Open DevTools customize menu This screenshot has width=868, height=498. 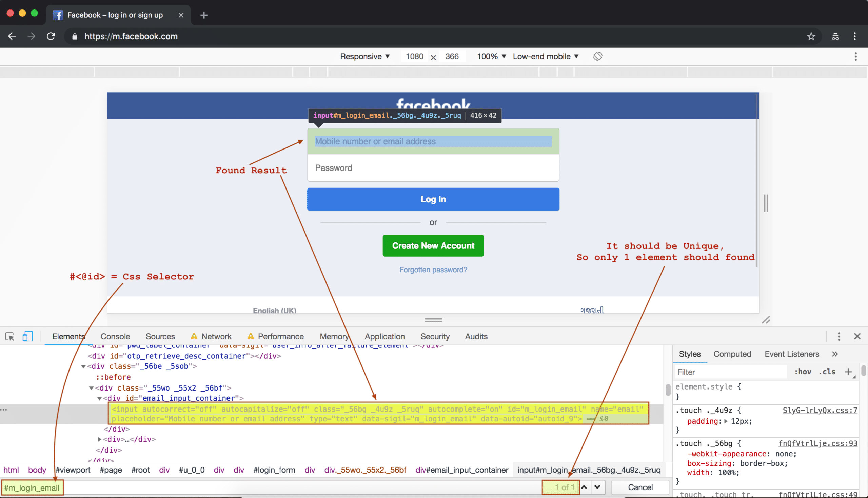[839, 336]
